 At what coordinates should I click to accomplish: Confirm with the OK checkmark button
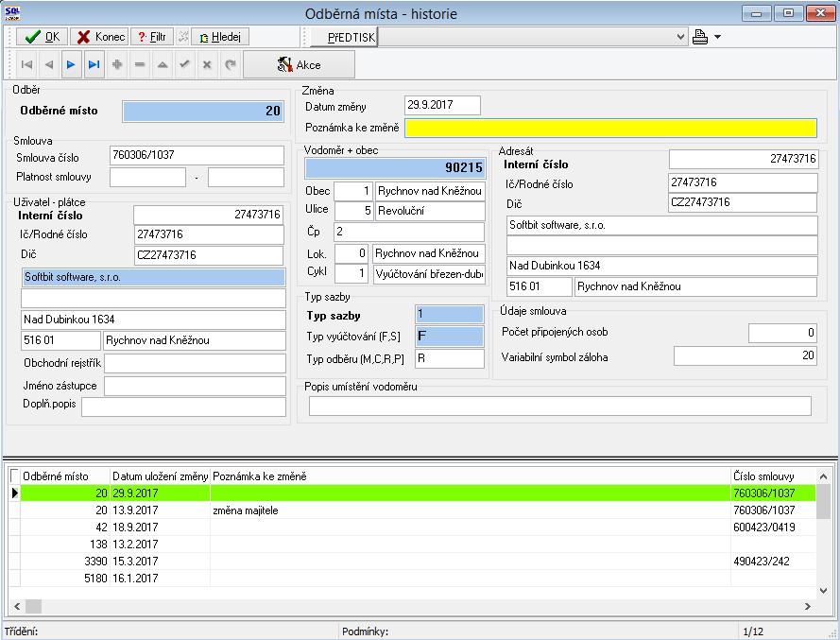coord(42,37)
